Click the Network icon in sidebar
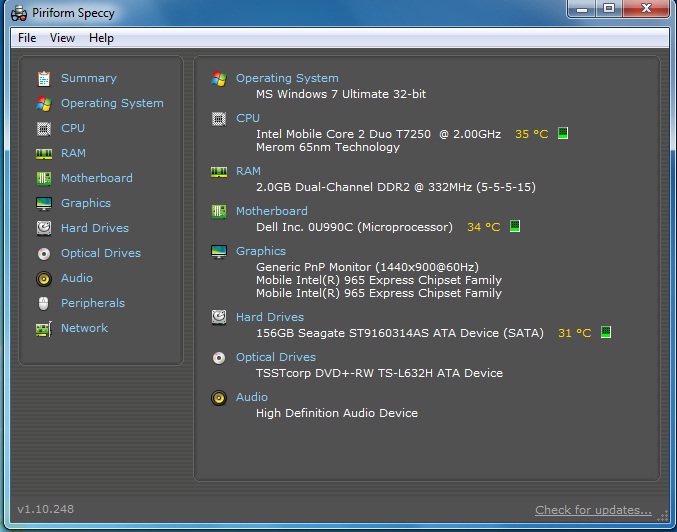 (43, 328)
